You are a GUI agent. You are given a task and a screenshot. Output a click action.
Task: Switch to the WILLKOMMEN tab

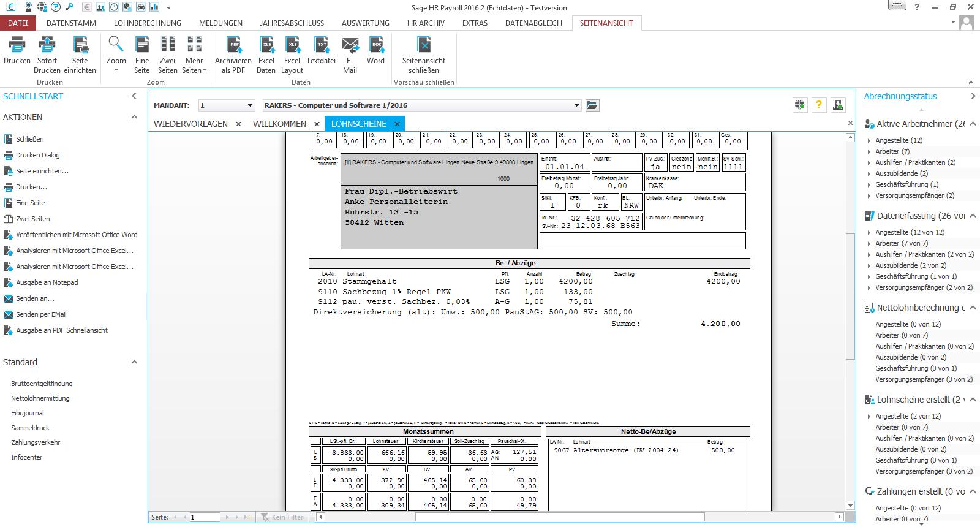tap(279, 124)
